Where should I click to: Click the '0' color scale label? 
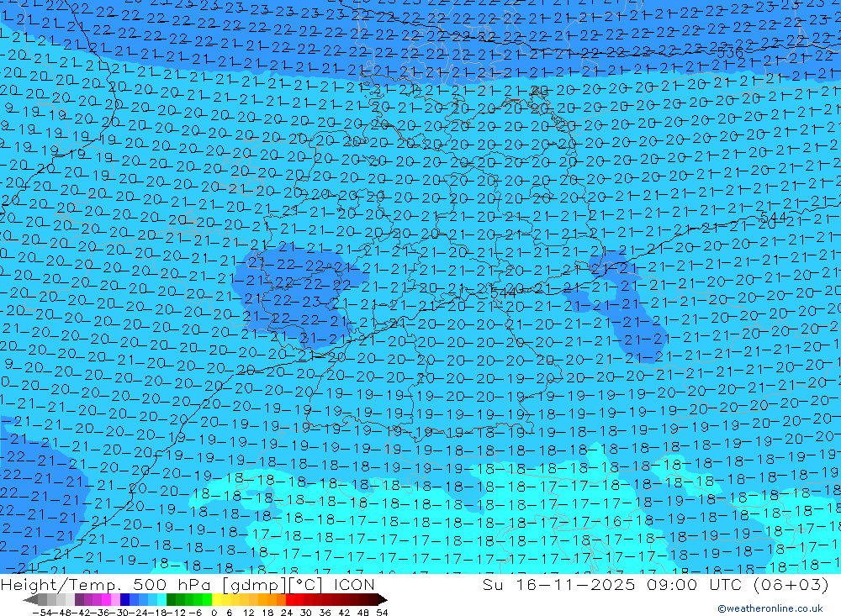point(214,613)
